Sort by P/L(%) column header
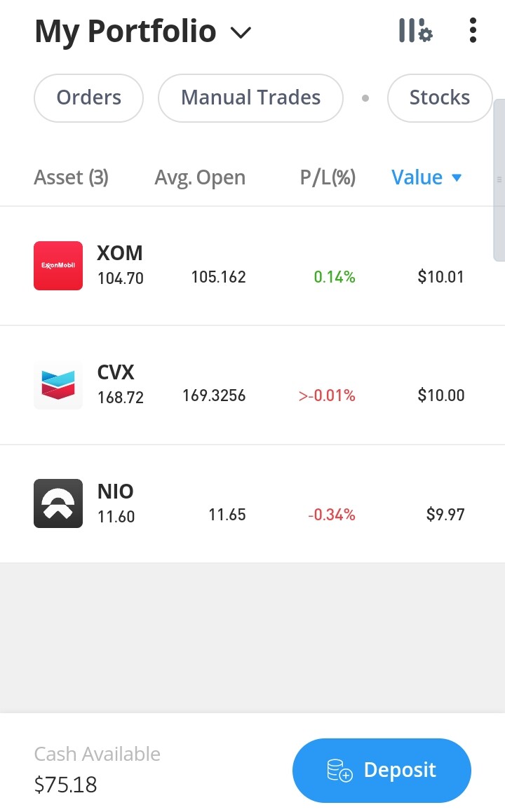 [x=328, y=177]
